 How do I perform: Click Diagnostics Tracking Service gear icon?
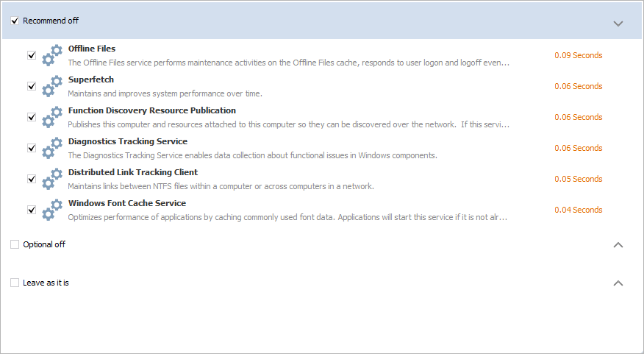[52, 148]
